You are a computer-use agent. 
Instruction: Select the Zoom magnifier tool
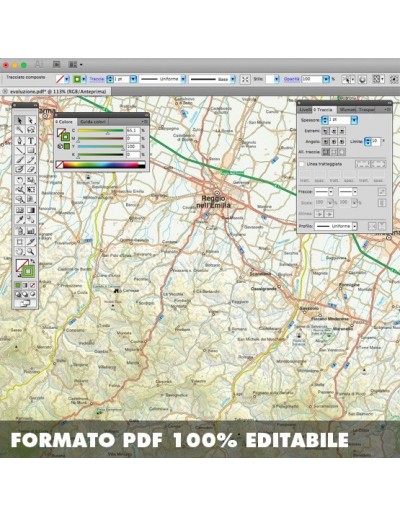coord(31,251)
